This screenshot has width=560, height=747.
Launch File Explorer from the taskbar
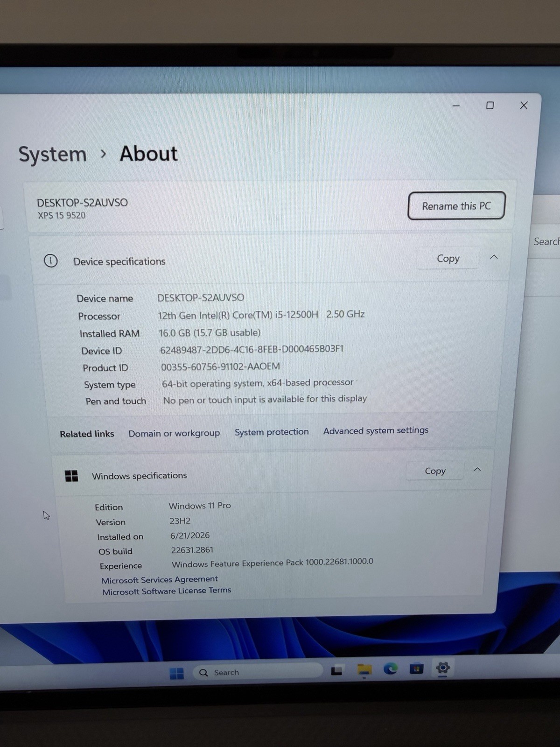[x=364, y=670]
